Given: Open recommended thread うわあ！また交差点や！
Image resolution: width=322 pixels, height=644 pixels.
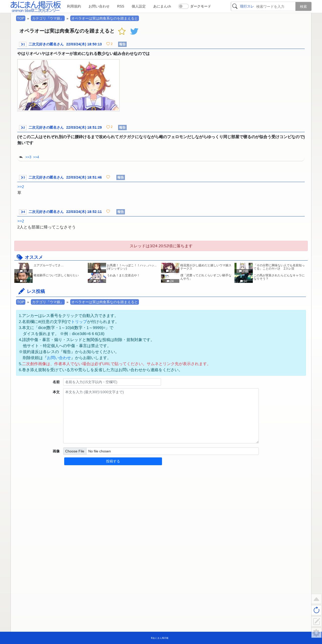Looking at the screenshot, I should (123, 275).
